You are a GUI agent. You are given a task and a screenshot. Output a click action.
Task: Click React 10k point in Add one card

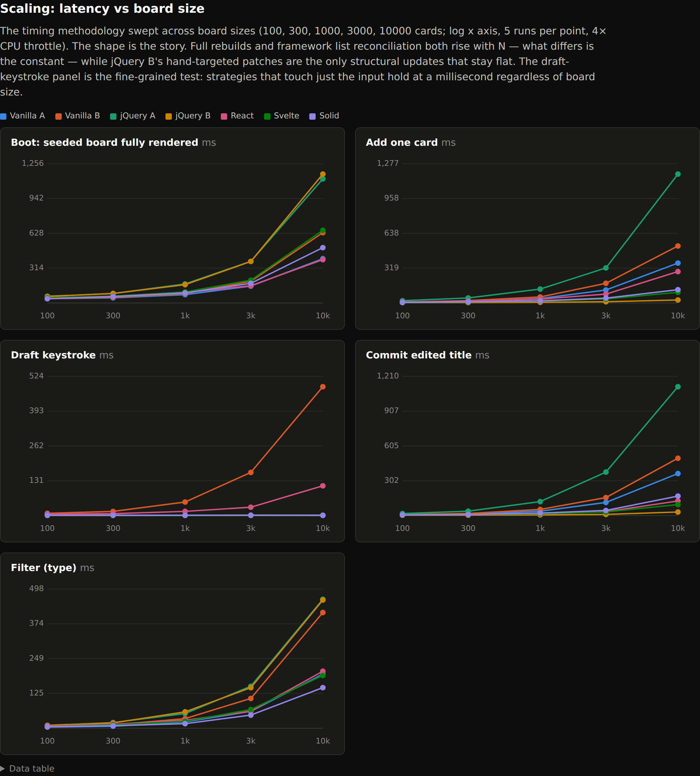[x=678, y=272]
